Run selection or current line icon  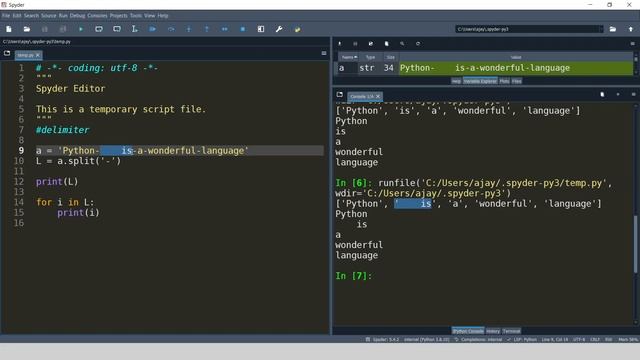click(x=135, y=29)
